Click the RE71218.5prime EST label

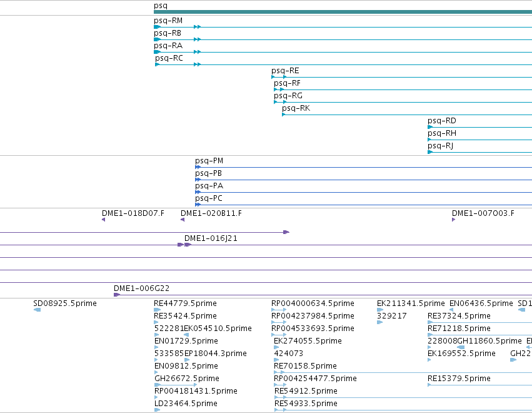pos(459,329)
